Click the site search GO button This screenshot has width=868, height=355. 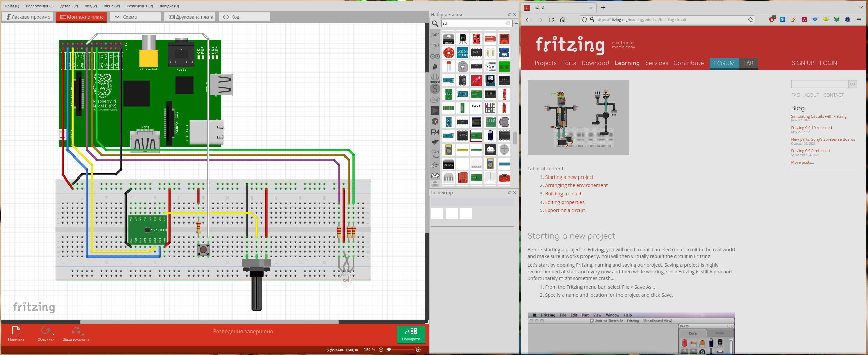point(852,84)
